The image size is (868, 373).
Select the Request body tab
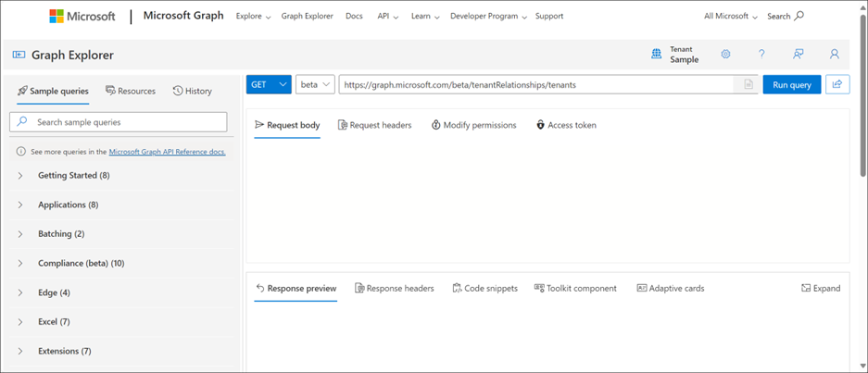tap(287, 125)
